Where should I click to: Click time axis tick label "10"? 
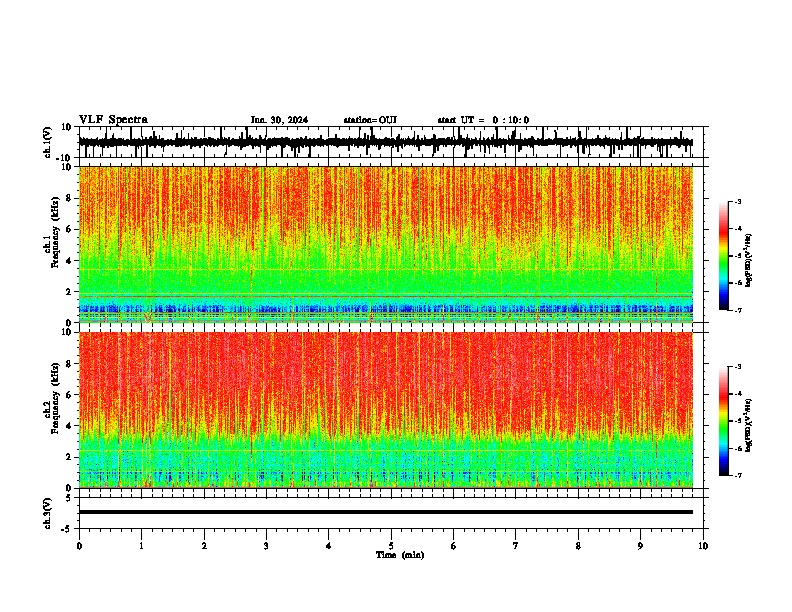[703, 546]
